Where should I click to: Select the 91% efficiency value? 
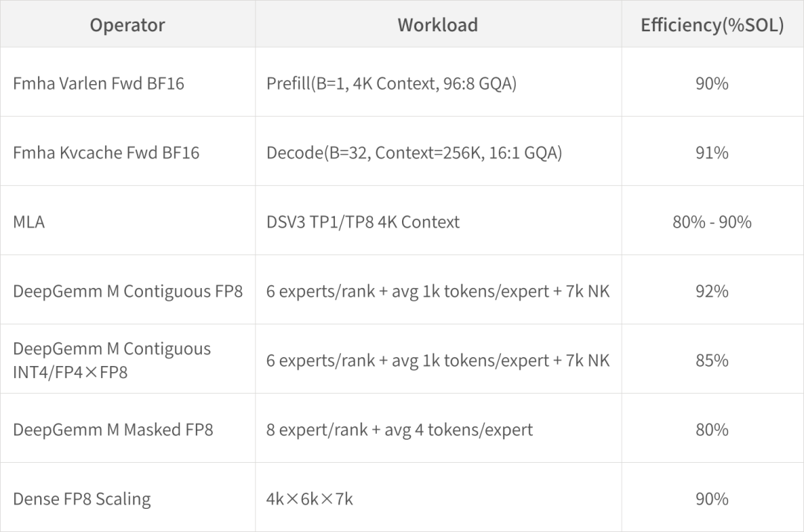pos(712,153)
